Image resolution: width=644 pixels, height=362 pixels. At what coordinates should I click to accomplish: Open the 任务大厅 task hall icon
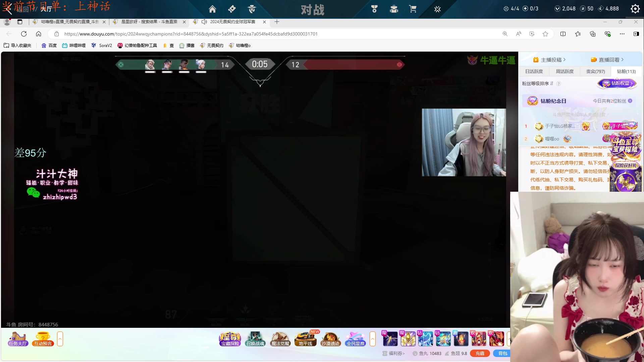click(x=18, y=339)
